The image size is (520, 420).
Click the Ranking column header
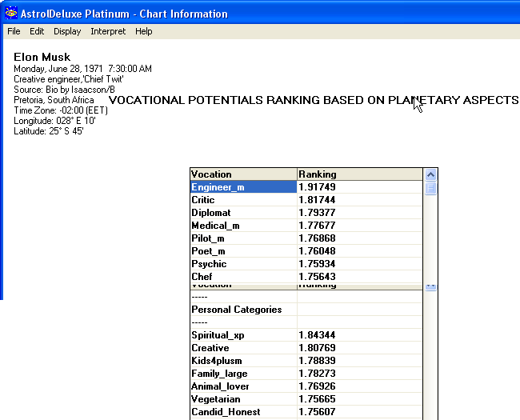click(360, 174)
